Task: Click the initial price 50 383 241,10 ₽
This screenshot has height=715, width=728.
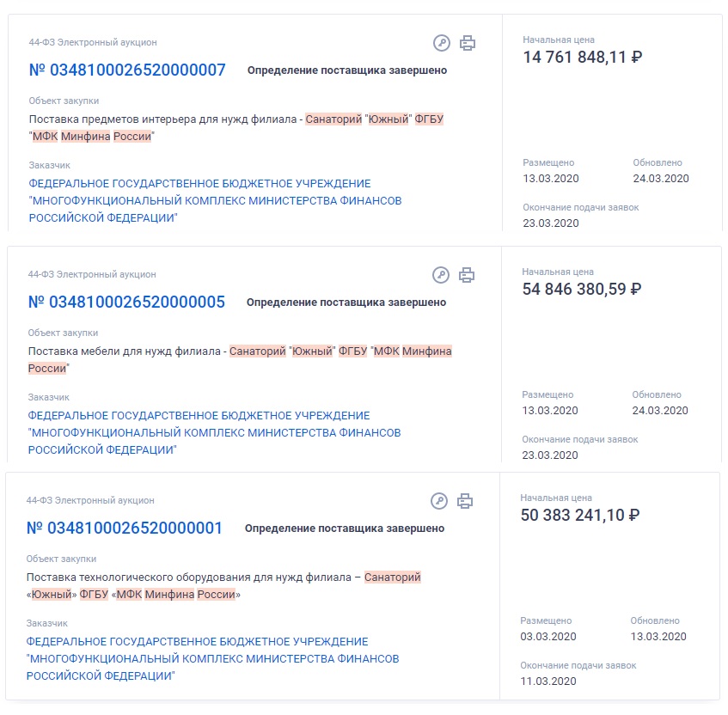Action: coord(580,515)
